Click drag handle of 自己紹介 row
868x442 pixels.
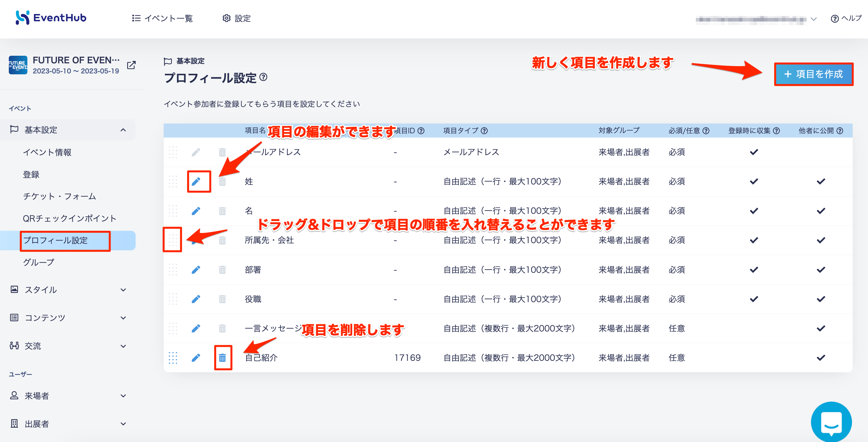coord(173,358)
